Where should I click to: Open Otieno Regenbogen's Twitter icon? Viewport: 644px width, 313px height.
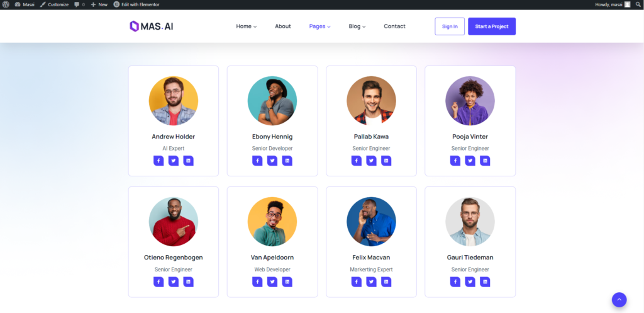174,282
